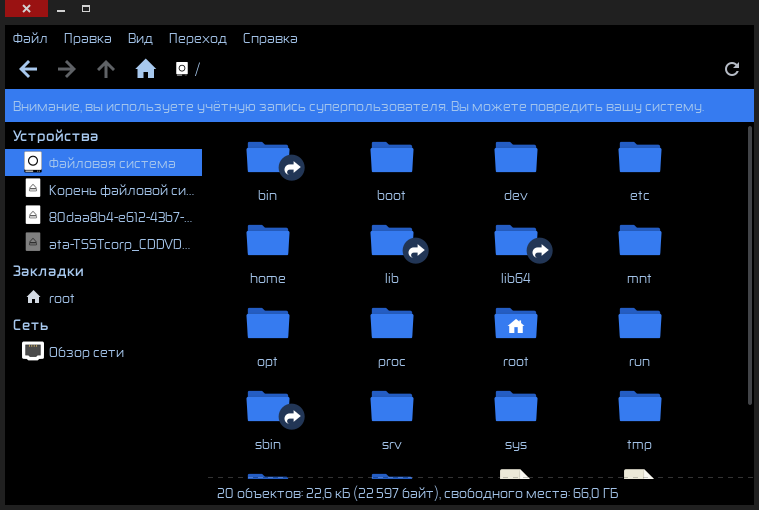The width and height of the screenshot is (759, 510).
Task: Select Корень файловой системы device
Action: pos(104,190)
